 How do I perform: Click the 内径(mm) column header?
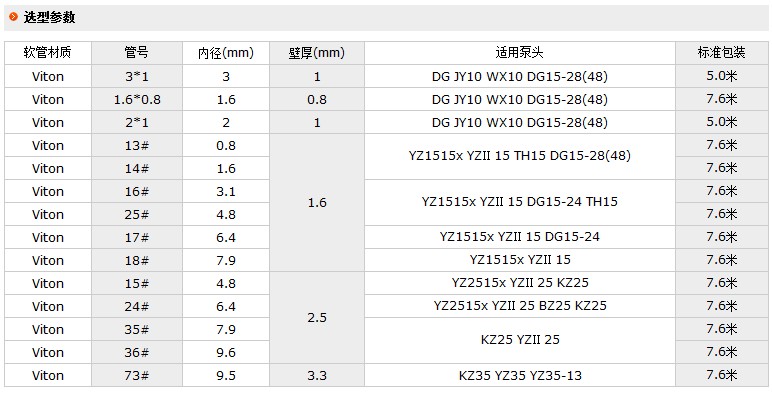point(226,53)
